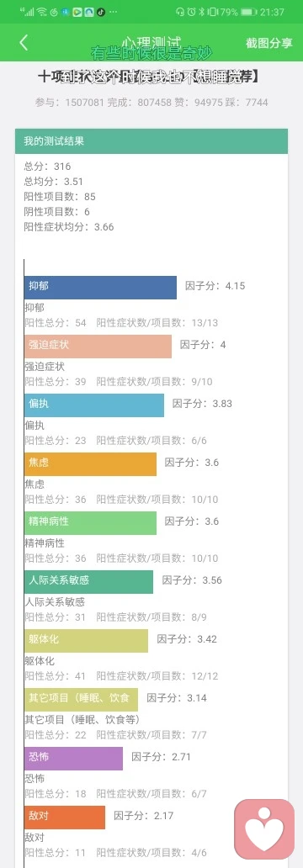Select the light blue 偏执 bar
This screenshot has height=868, width=303.
94,405
